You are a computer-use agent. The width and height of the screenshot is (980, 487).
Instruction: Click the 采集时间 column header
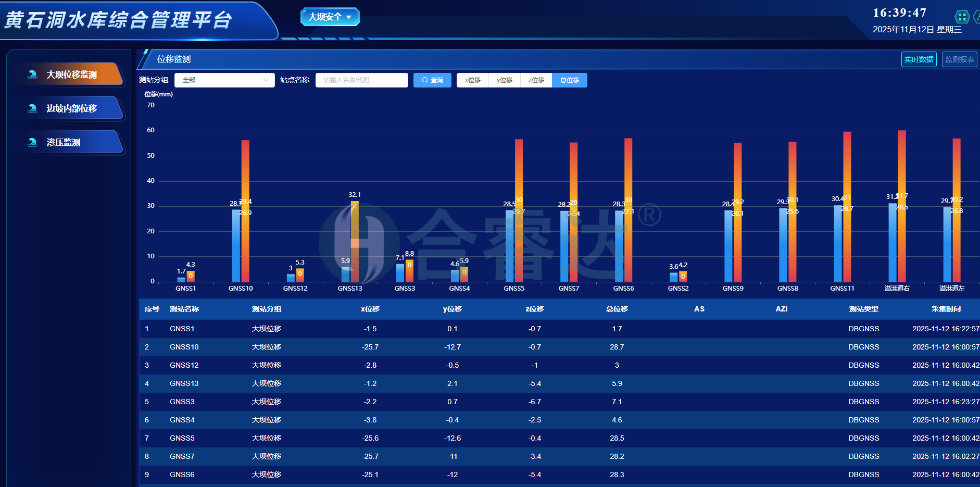coord(946,309)
